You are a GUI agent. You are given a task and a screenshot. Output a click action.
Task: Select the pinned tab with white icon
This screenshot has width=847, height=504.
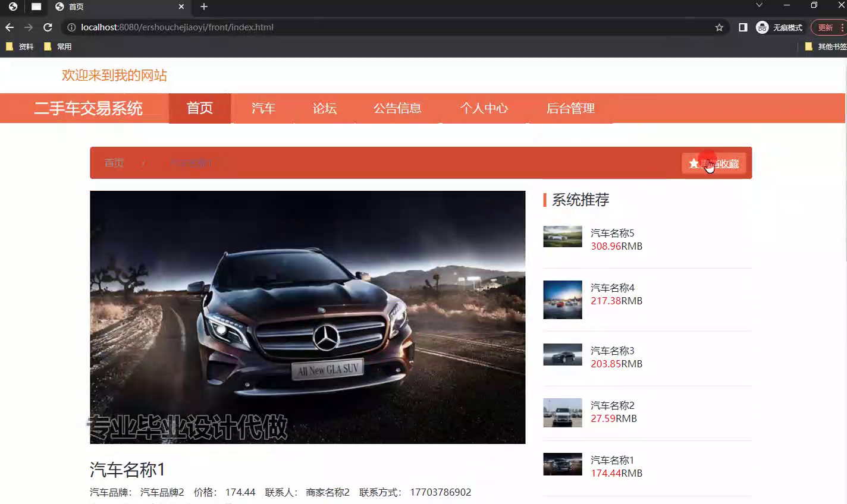(36, 7)
